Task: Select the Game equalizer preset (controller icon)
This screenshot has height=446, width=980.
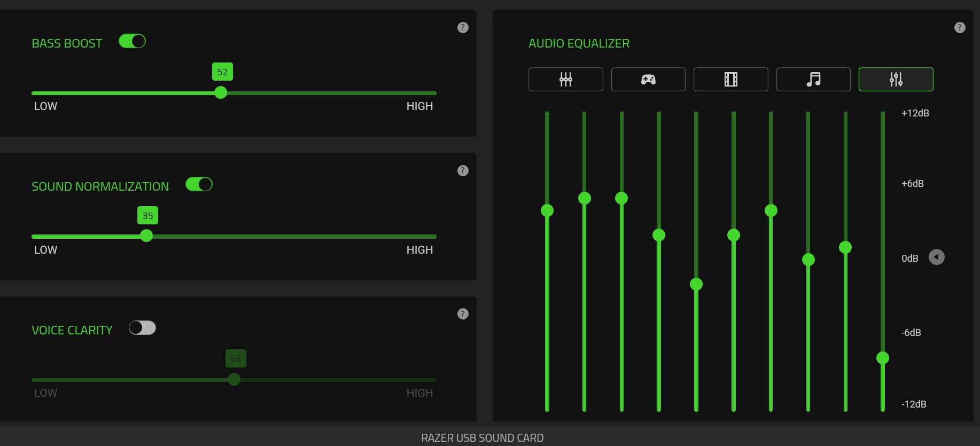Action: pyautogui.click(x=648, y=80)
